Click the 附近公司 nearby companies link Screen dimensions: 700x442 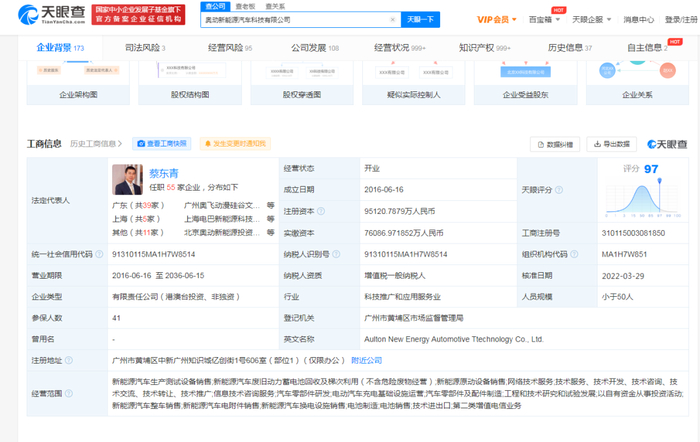[x=366, y=360]
